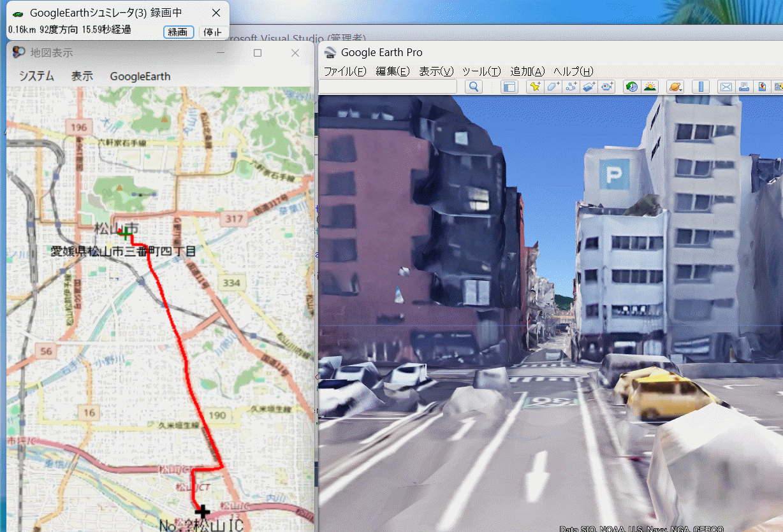Open the ファイル(F) menu

click(x=345, y=71)
